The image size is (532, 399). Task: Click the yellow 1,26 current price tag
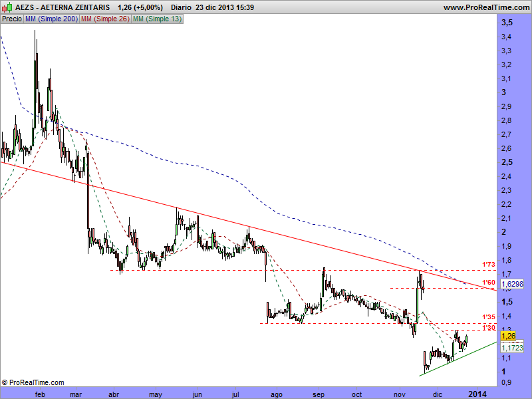click(x=508, y=336)
